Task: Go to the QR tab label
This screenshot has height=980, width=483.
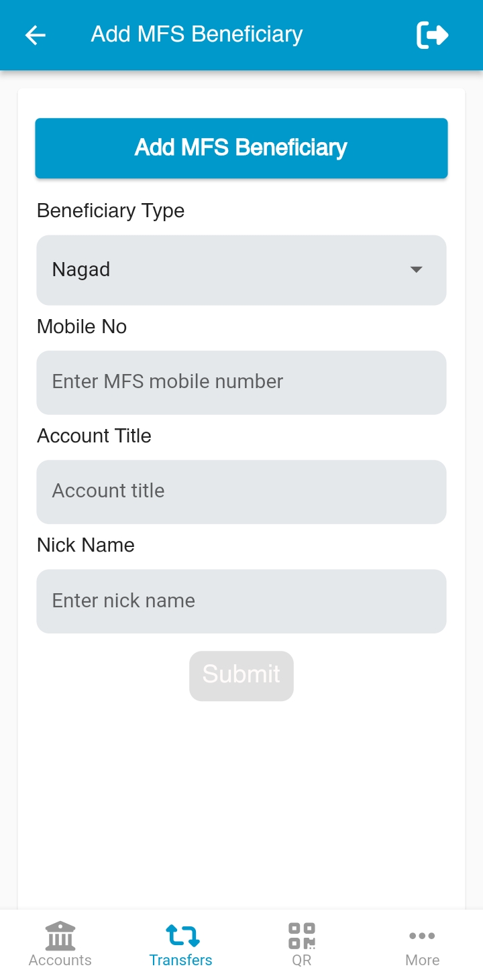Action: tap(302, 960)
